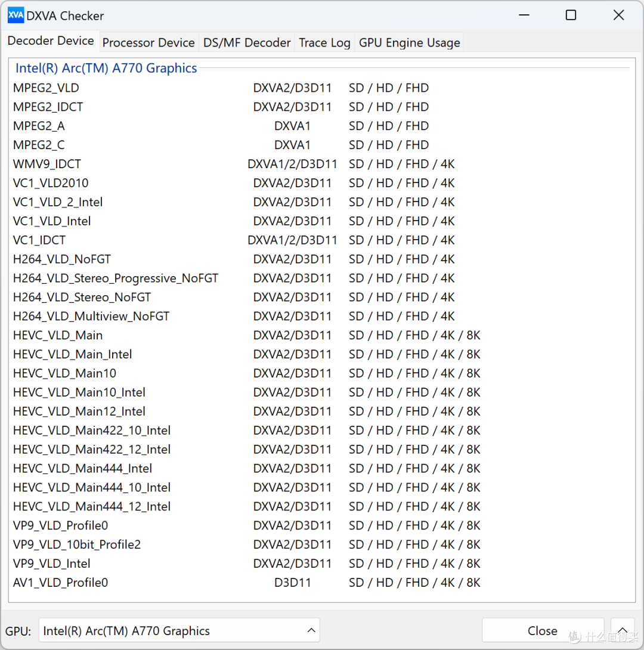The image size is (644, 650).
Task: Select the MPEG2_A row
Action: [321, 126]
